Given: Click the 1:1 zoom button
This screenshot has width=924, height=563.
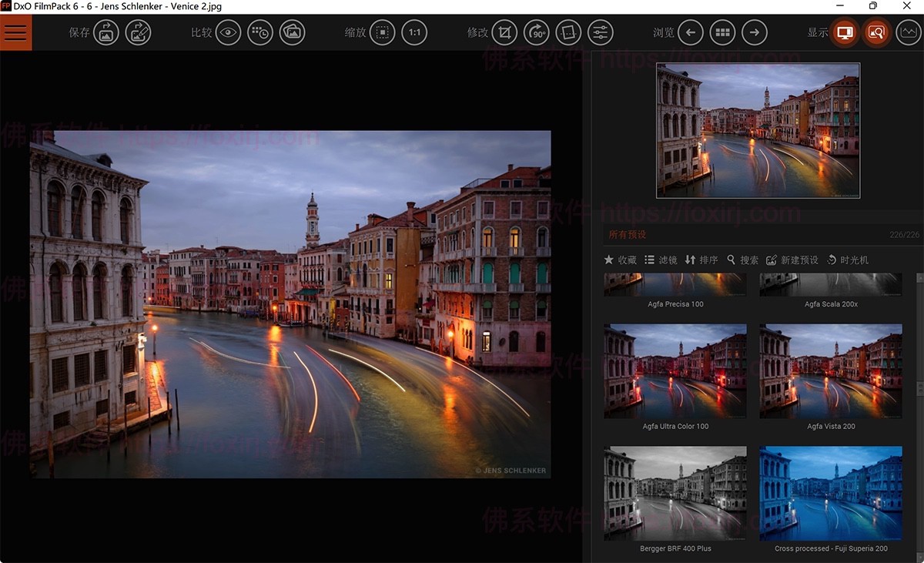Looking at the screenshot, I should click(x=414, y=32).
